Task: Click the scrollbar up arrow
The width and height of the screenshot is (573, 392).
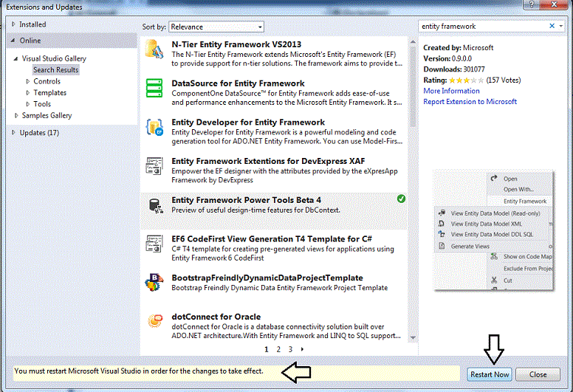Action: (413, 42)
